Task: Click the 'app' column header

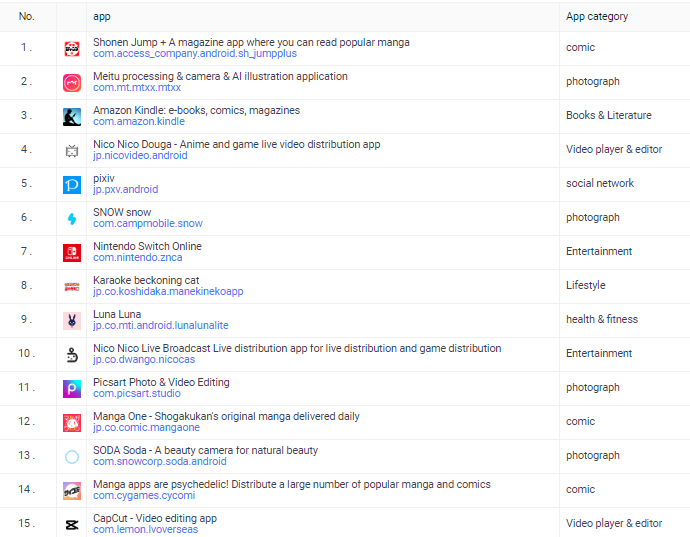Action: (x=101, y=17)
